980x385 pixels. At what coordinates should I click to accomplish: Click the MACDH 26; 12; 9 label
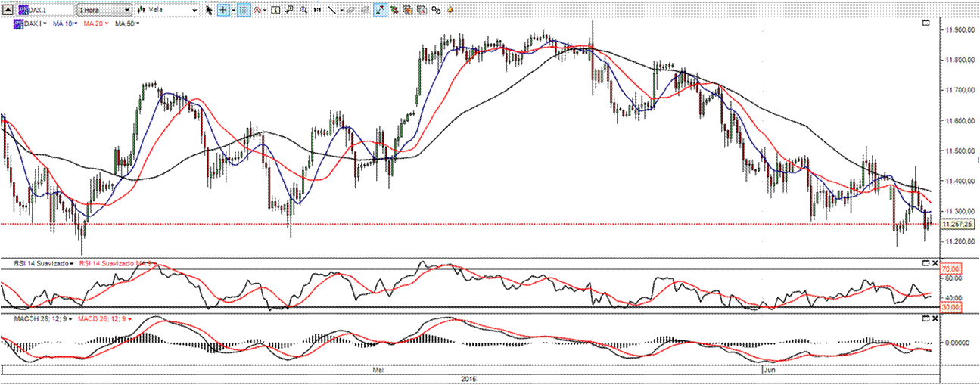click(39, 319)
